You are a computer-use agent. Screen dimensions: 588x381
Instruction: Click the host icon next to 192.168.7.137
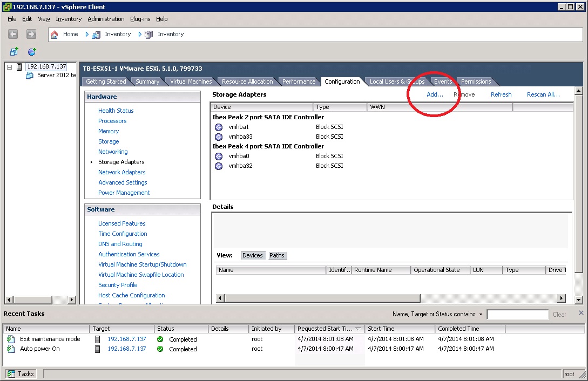pos(19,66)
